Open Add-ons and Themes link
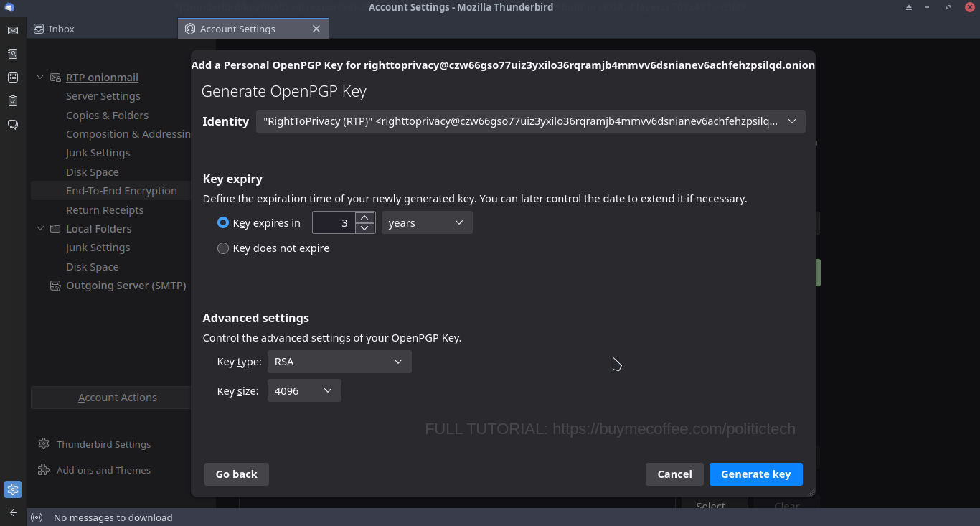 pyautogui.click(x=104, y=470)
